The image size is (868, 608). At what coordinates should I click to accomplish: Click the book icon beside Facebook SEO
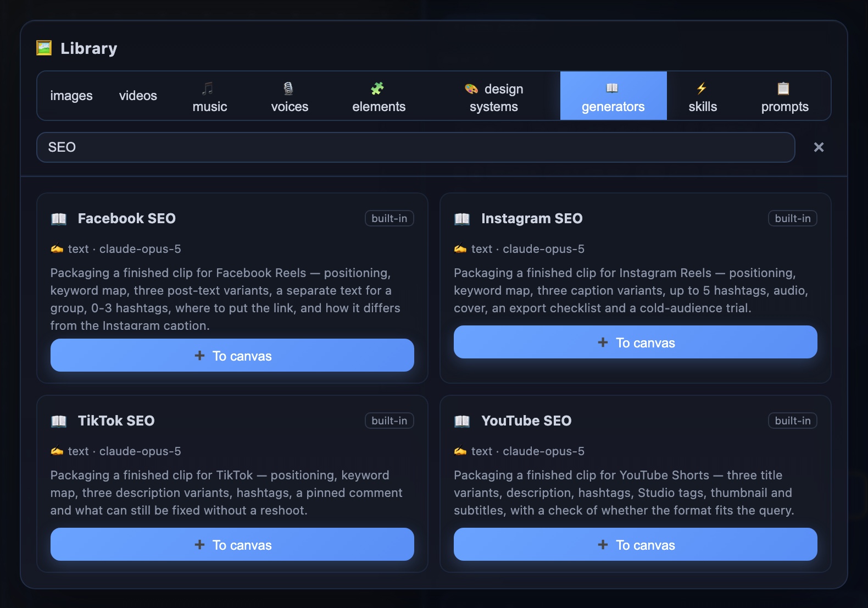(x=59, y=219)
